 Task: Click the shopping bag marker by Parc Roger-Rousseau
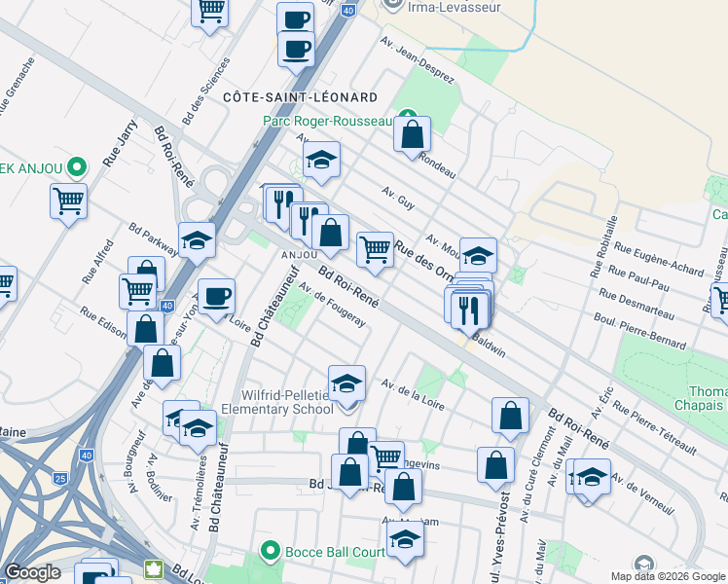[412, 134]
